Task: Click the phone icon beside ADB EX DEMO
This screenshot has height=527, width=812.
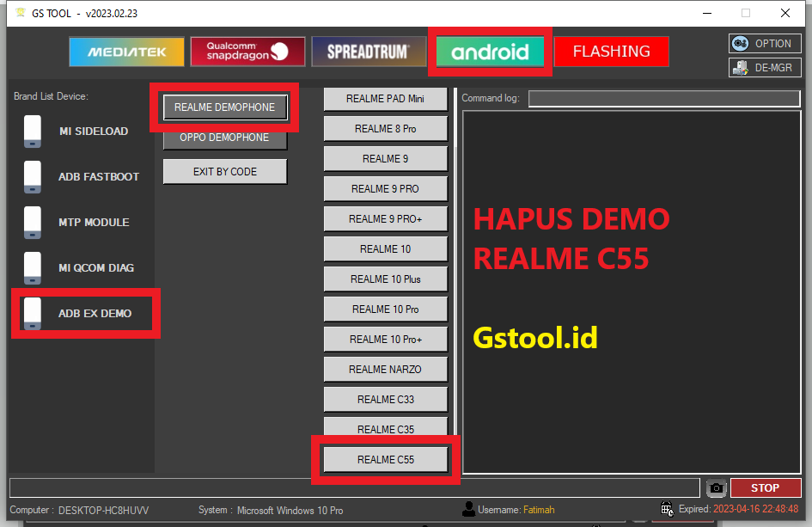Action: [33, 314]
